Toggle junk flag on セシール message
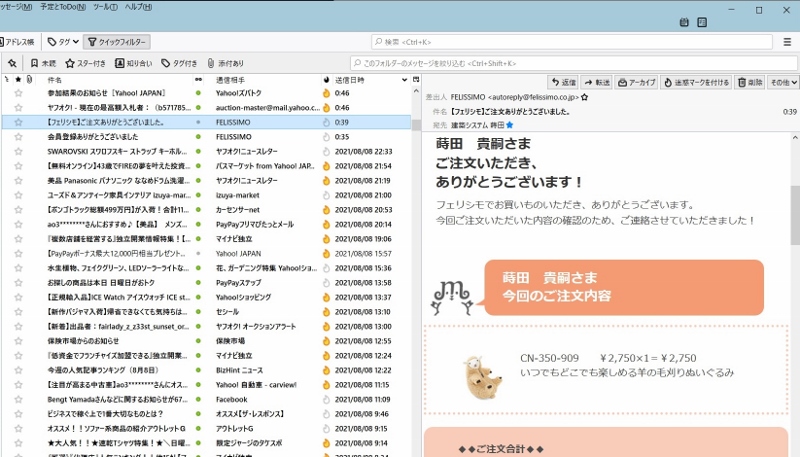The height and width of the screenshot is (457, 800). click(x=327, y=312)
